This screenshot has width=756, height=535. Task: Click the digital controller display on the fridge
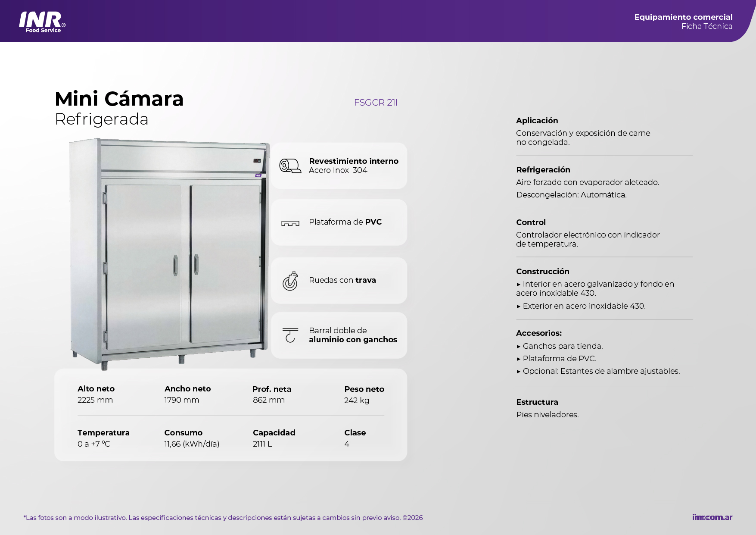(x=257, y=161)
